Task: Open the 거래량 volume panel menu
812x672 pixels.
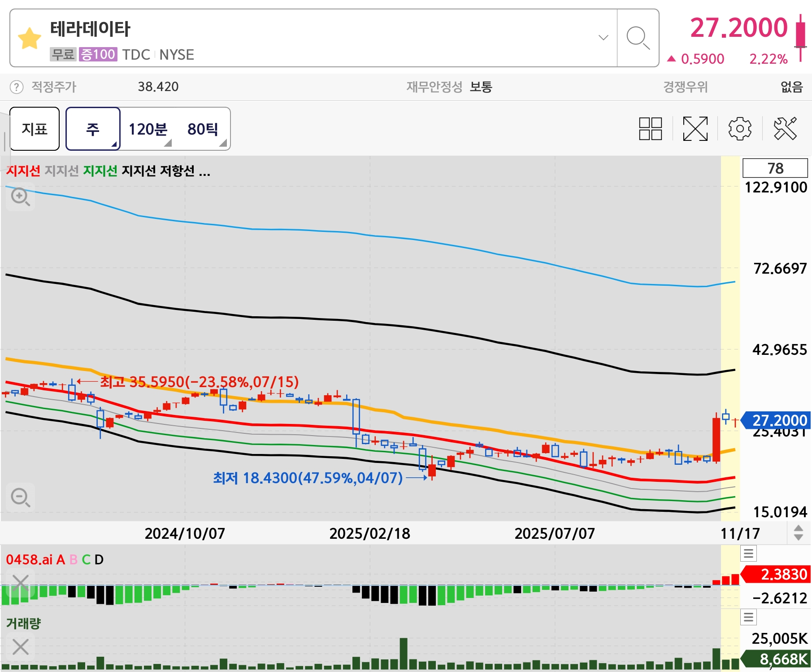Action: click(x=748, y=617)
